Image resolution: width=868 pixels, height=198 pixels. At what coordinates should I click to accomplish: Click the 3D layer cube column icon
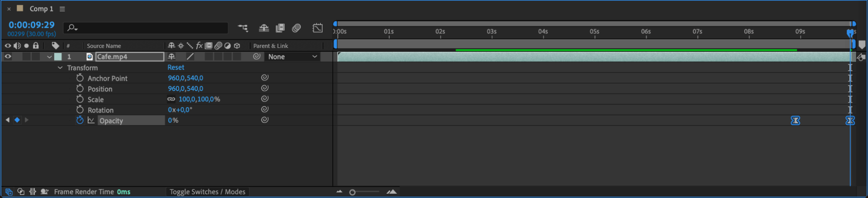(x=237, y=46)
